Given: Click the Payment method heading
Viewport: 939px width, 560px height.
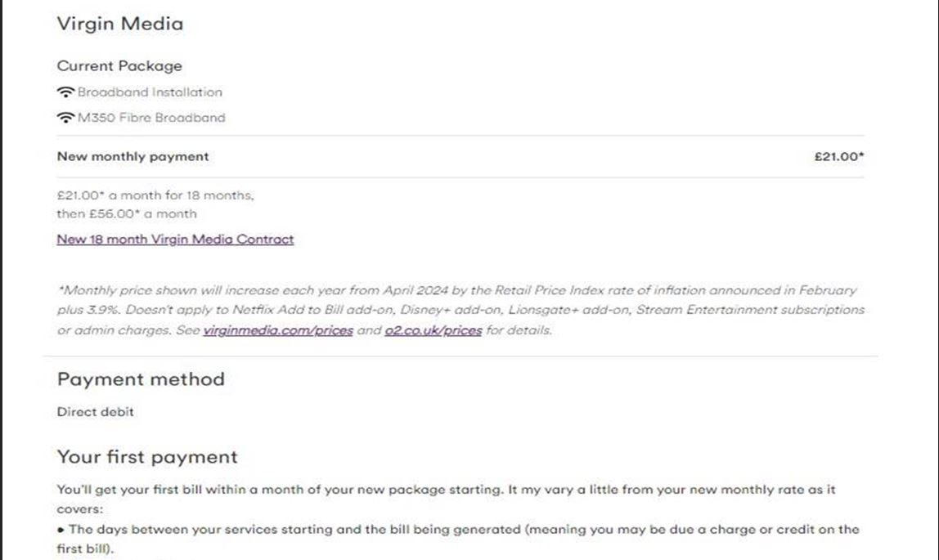Looking at the screenshot, I should point(141,379).
